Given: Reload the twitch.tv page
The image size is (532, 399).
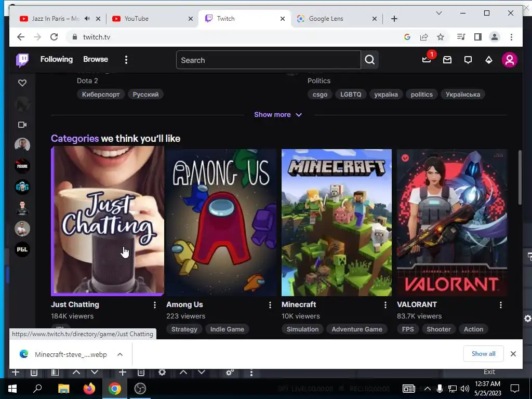Looking at the screenshot, I should [x=54, y=37].
